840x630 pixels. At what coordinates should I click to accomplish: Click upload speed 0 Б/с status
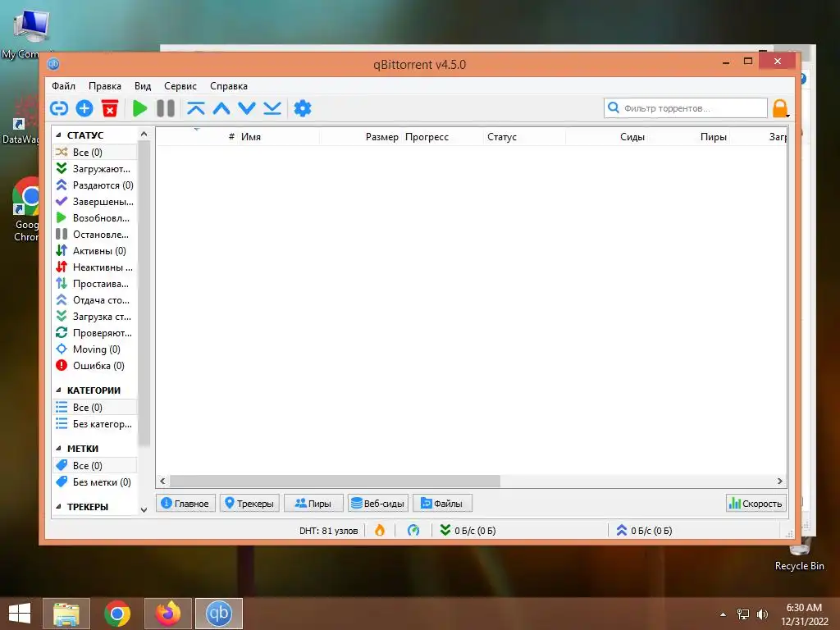(644, 531)
